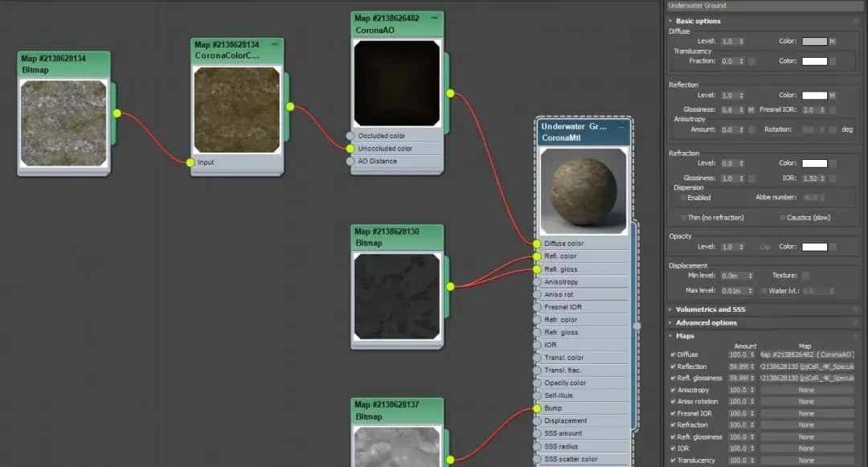
Task: Click the Underwater Ground material name field
Action: (x=764, y=6)
